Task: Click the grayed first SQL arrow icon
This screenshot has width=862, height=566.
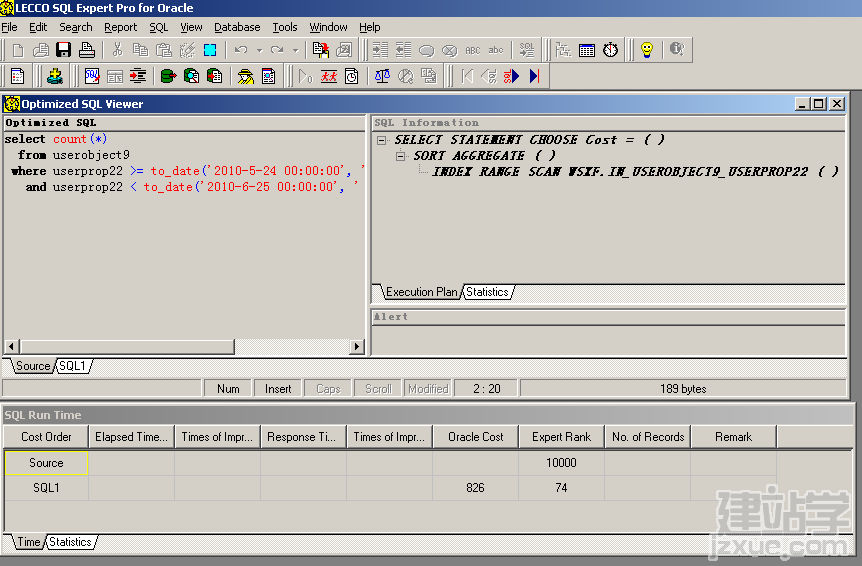Action: pos(467,76)
